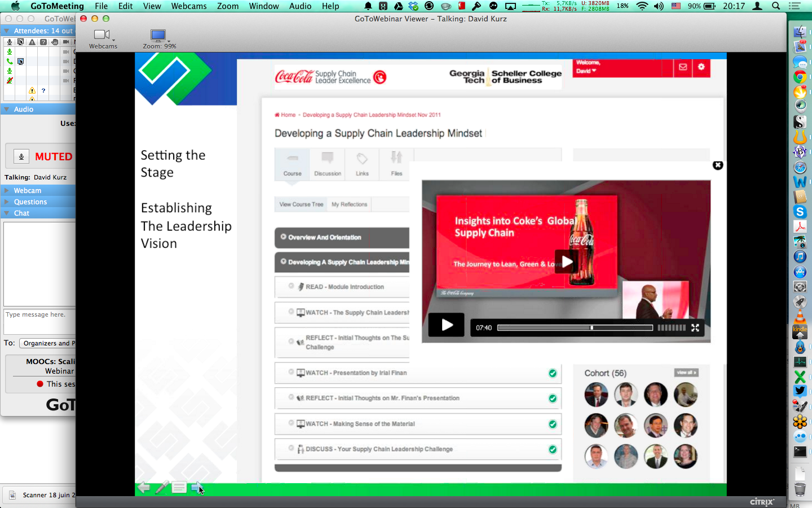
Task: Open 'WATCH - Presentation by Irial Finan' item
Action: click(x=418, y=373)
